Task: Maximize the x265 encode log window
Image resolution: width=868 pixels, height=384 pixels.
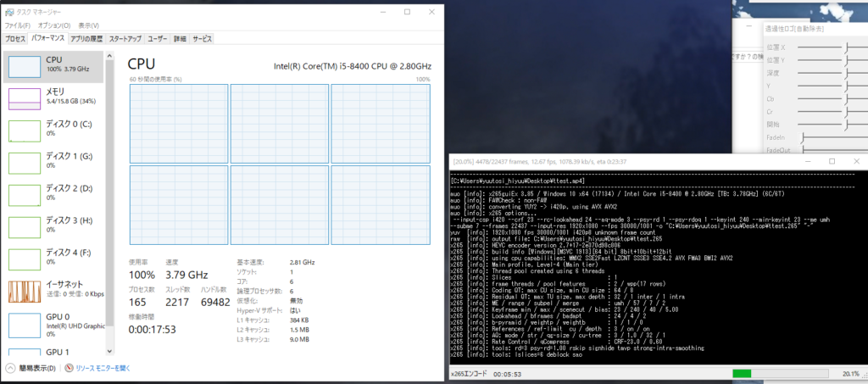Action: [x=832, y=162]
